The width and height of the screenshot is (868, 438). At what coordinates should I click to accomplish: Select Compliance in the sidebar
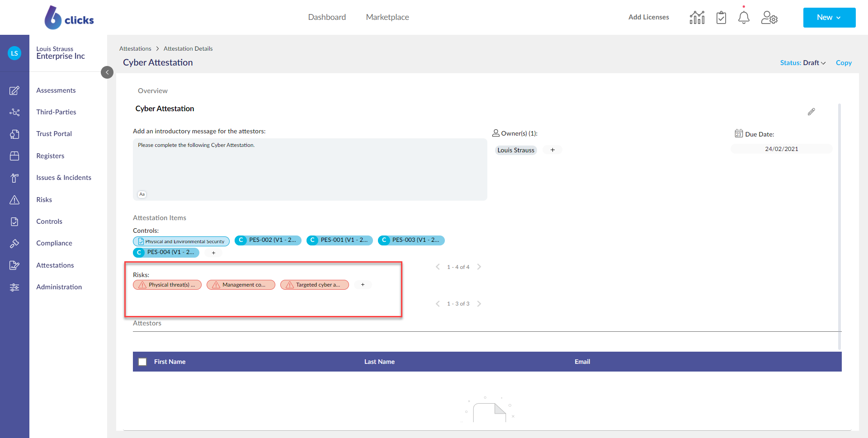click(54, 243)
